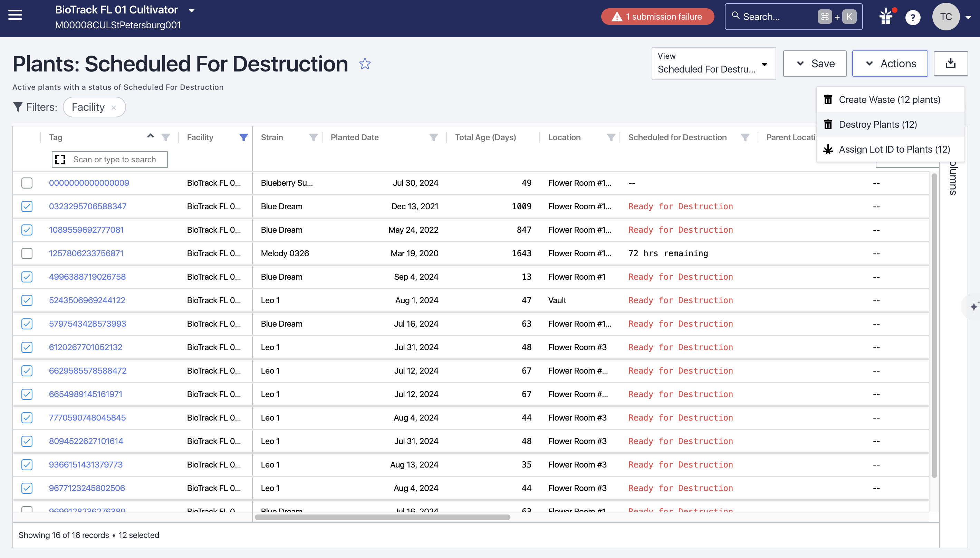Check the box for plant 0000000000000009
The width and height of the screenshot is (980, 558).
click(27, 183)
